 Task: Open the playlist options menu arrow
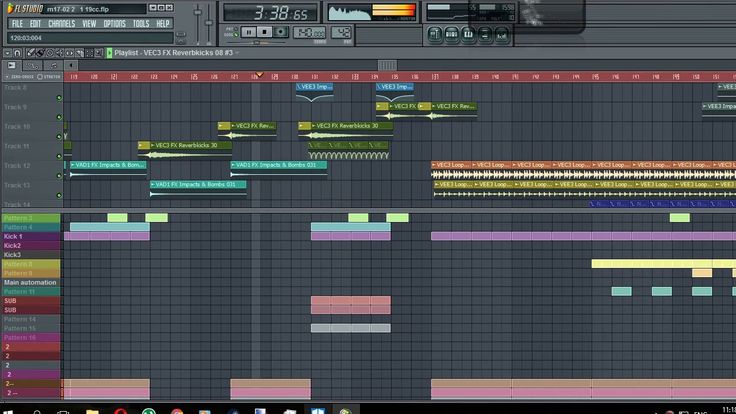click(x=8, y=53)
